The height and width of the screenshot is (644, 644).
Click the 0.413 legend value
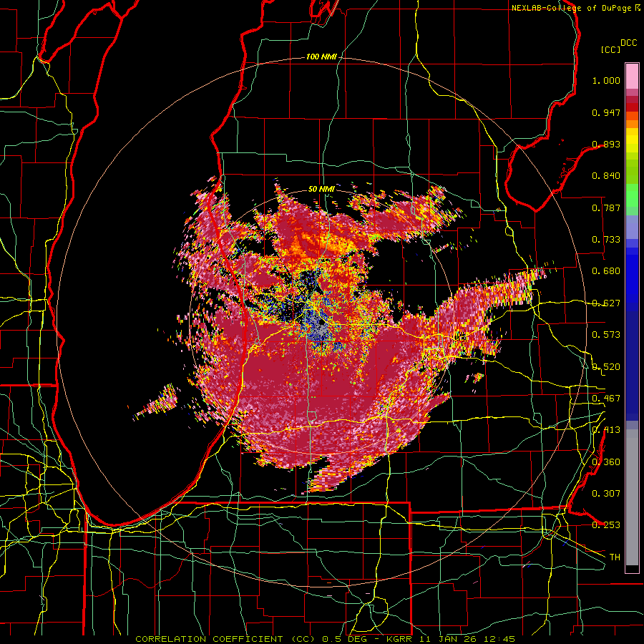click(606, 430)
